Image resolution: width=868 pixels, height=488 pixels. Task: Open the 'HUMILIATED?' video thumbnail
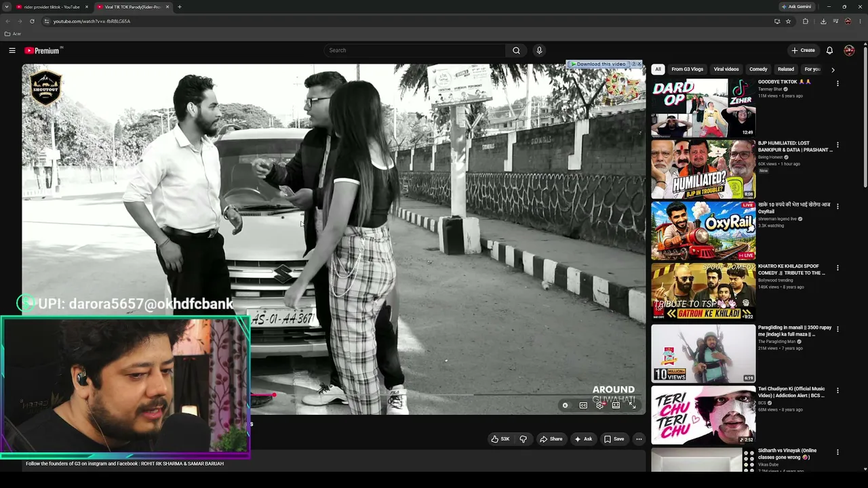[x=703, y=169]
